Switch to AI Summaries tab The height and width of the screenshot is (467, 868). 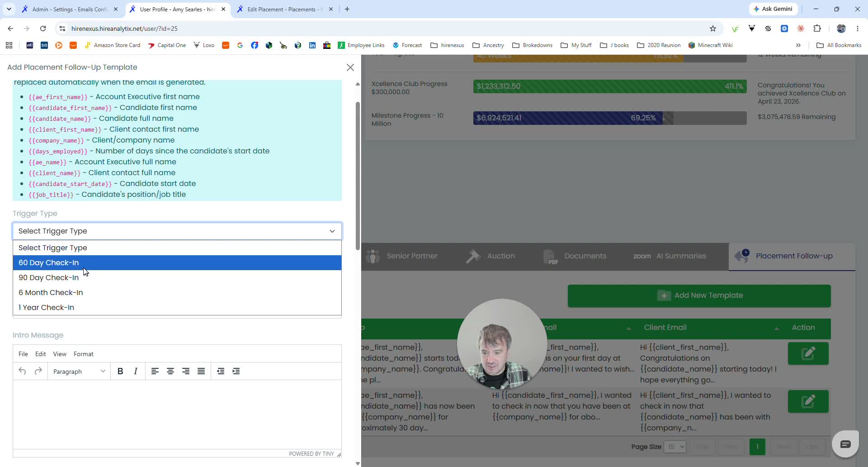pos(670,256)
